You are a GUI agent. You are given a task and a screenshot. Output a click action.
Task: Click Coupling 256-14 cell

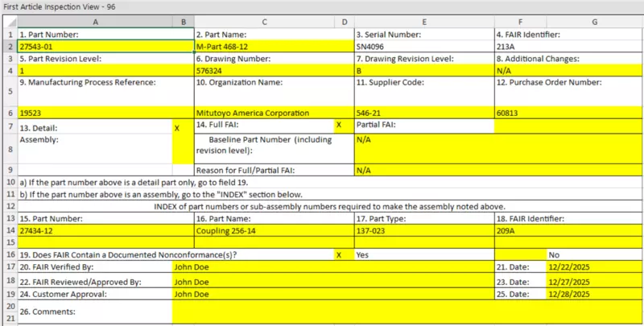pos(274,230)
